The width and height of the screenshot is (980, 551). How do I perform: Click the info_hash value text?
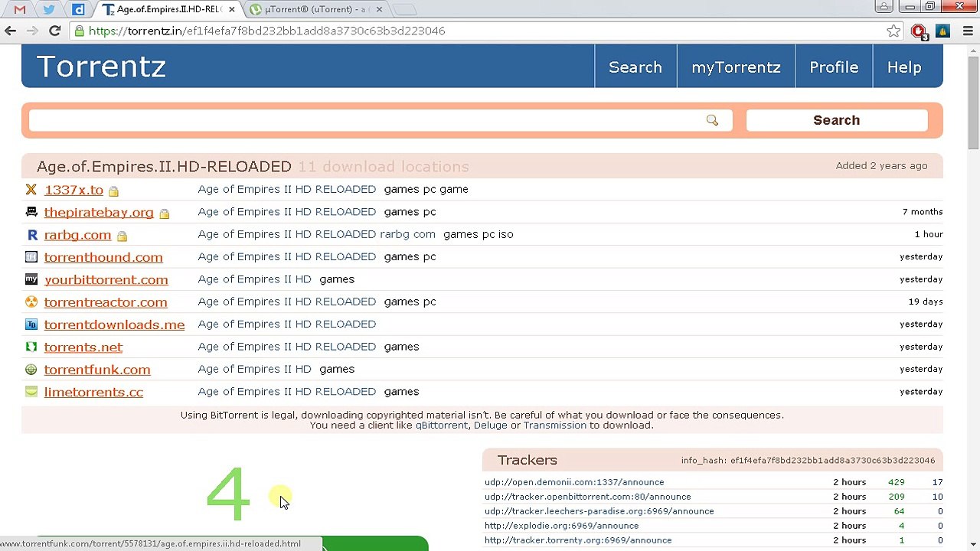832,461
